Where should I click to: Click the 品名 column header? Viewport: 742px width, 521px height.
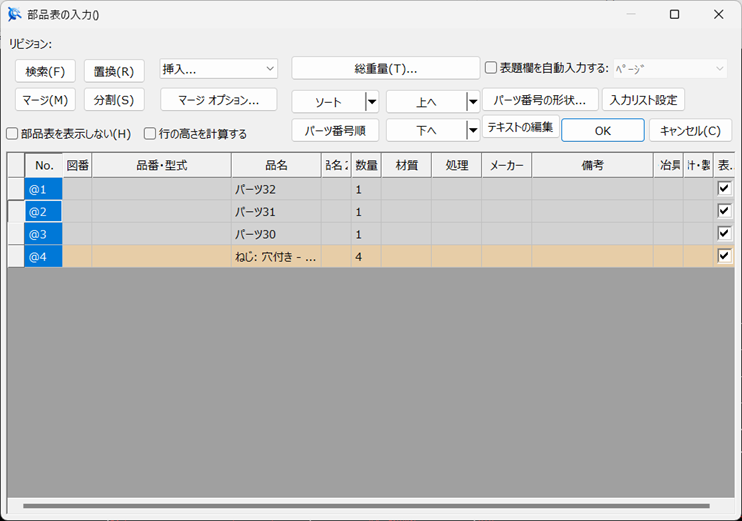click(276, 165)
